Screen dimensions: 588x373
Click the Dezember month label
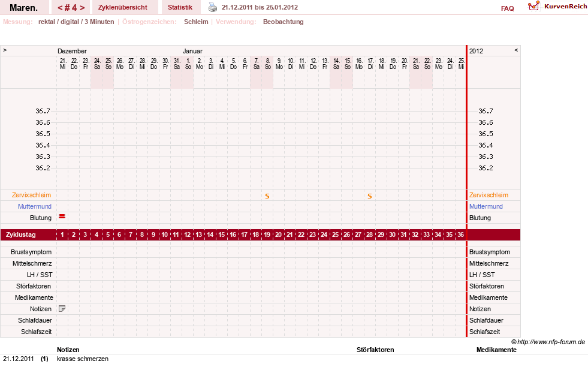coord(72,51)
